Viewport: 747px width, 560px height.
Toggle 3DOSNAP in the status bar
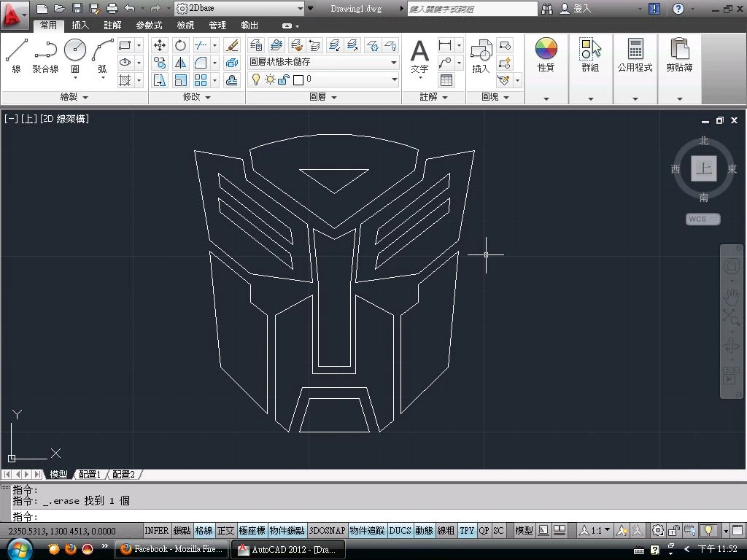327,531
